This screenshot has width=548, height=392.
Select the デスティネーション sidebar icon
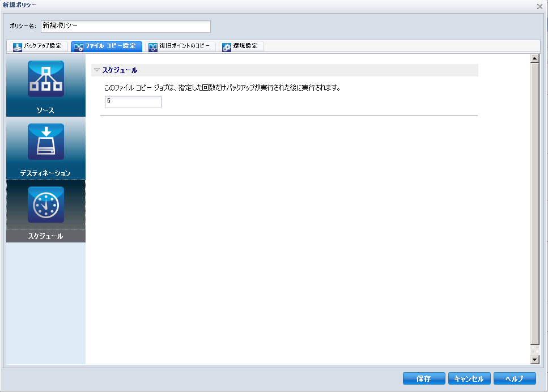point(45,142)
